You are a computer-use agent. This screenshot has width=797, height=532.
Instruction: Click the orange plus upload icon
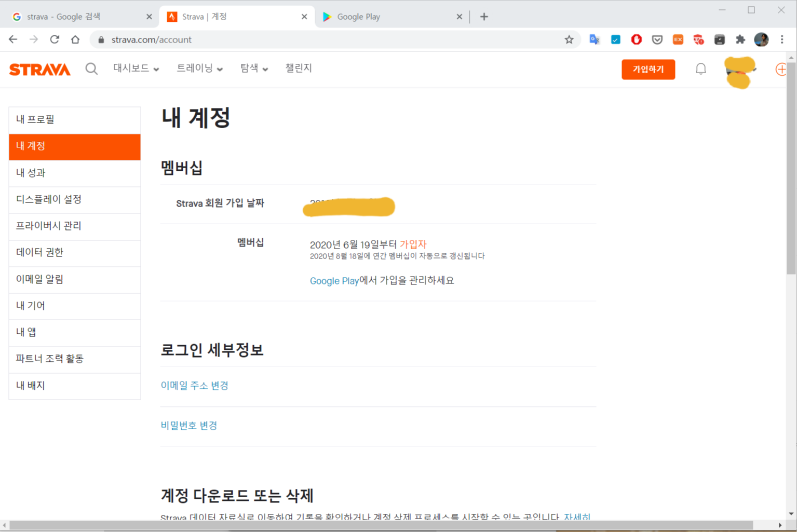(x=780, y=69)
